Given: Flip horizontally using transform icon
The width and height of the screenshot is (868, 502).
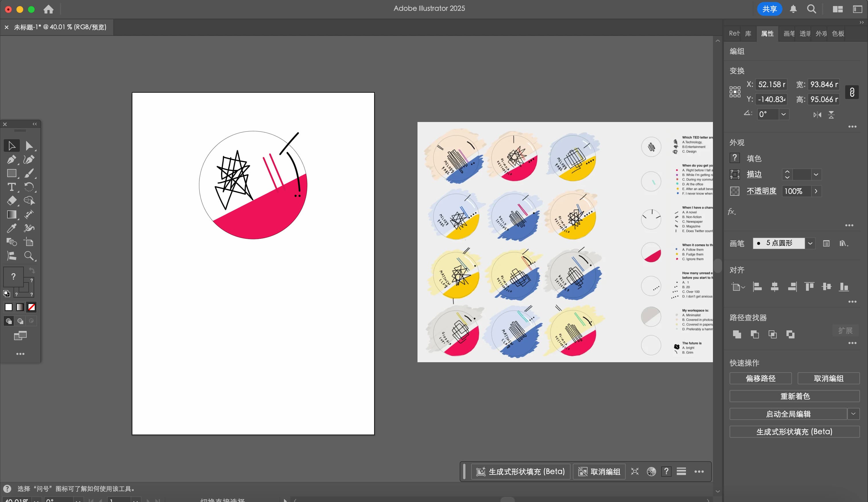Looking at the screenshot, I should pyautogui.click(x=817, y=115).
